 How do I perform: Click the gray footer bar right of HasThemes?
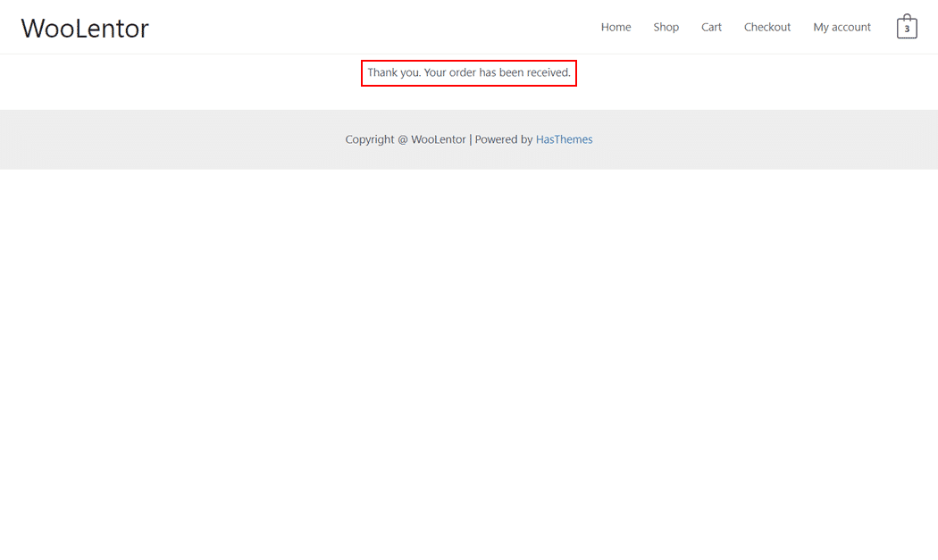tap(759, 139)
